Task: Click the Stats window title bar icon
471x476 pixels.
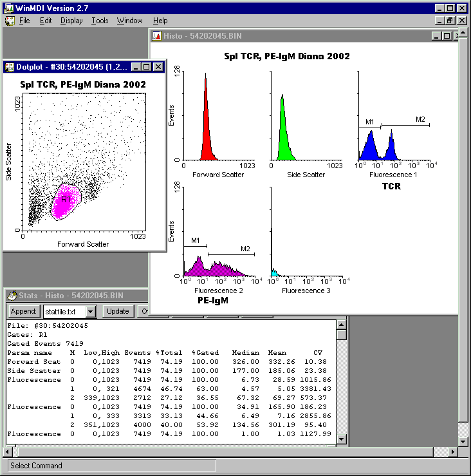Action: (12, 296)
